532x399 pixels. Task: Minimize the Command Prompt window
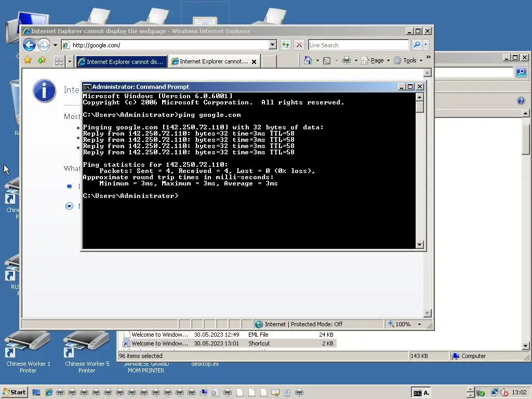pyautogui.click(x=402, y=87)
